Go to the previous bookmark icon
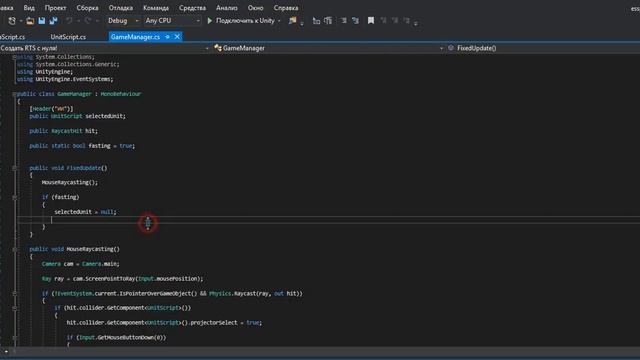The height and width of the screenshot is (360, 640). (383, 20)
